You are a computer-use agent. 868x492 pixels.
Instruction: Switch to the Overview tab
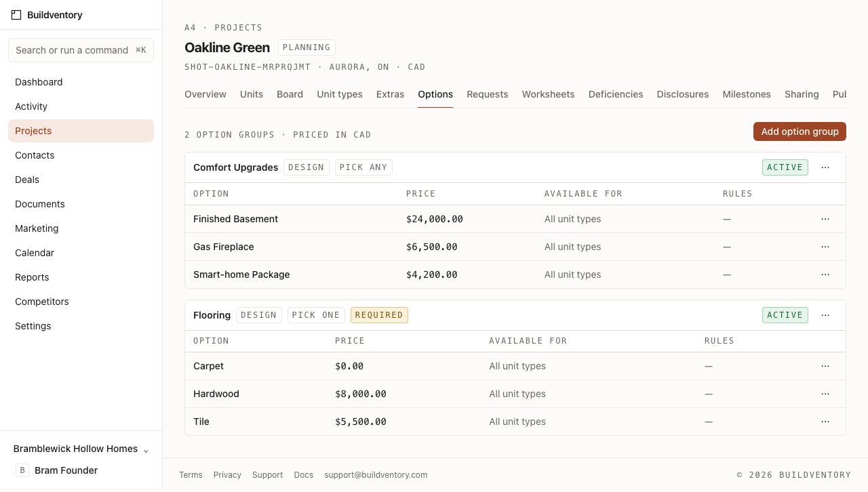click(x=205, y=94)
